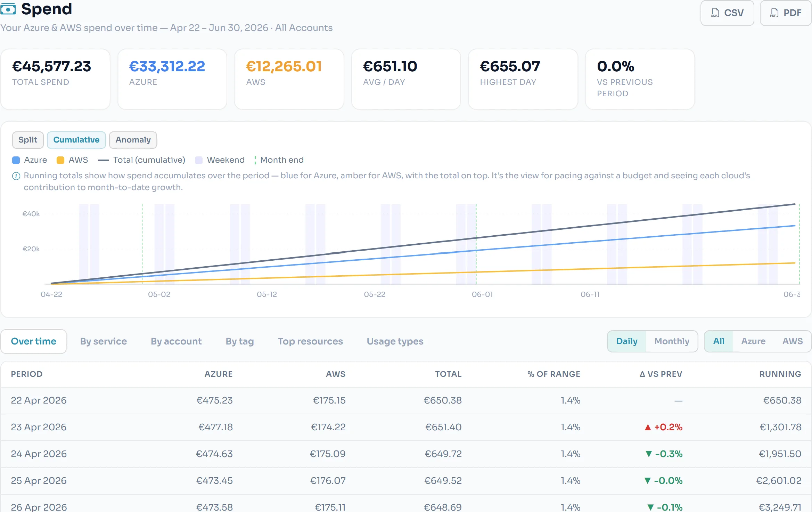Click the % OF RANGE column header

click(x=554, y=374)
